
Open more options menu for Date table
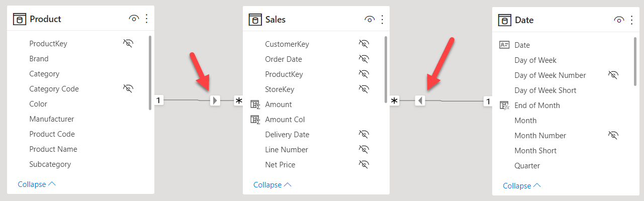coord(631,20)
